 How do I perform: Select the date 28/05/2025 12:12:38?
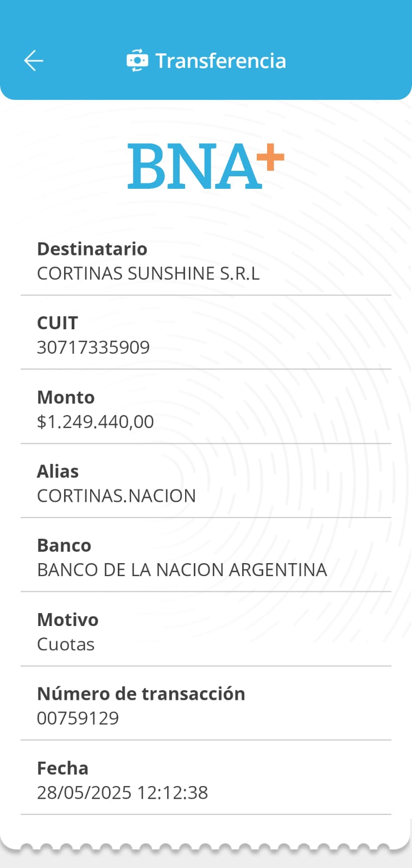(x=122, y=793)
